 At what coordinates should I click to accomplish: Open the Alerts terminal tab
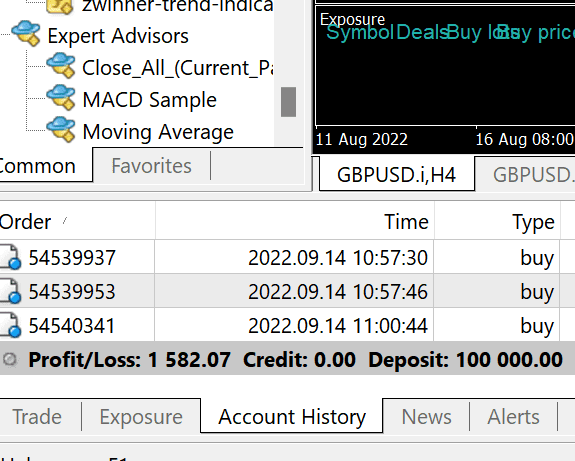pyautogui.click(x=513, y=417)
